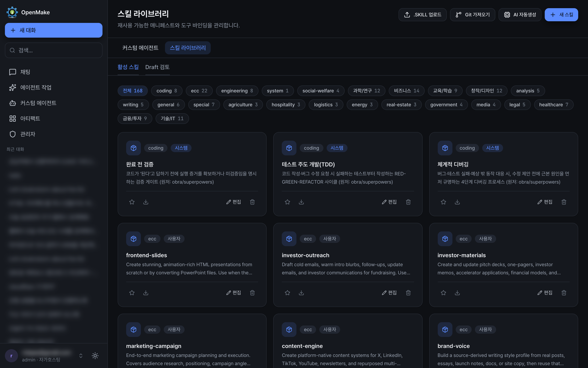This screenshot has height=368, width=588.
Task: Filter by 비즈니스 14 chip
Action: pos(406,91)
